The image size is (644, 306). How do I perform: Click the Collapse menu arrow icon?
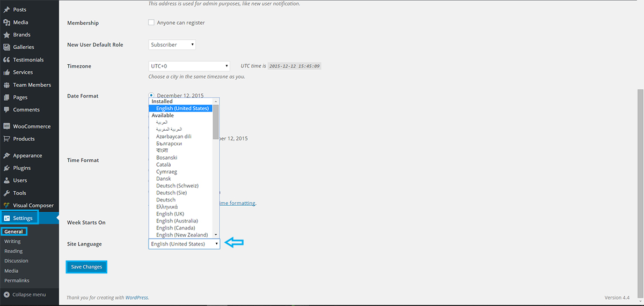6,295
